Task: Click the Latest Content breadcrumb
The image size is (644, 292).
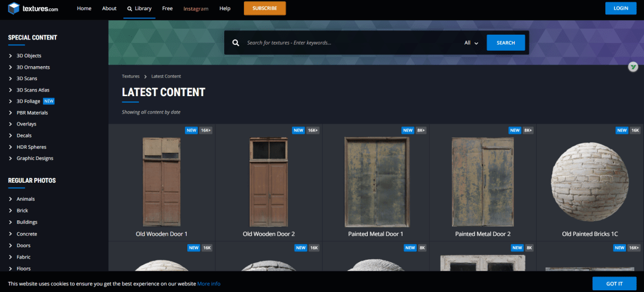Action: click(166, 76)
